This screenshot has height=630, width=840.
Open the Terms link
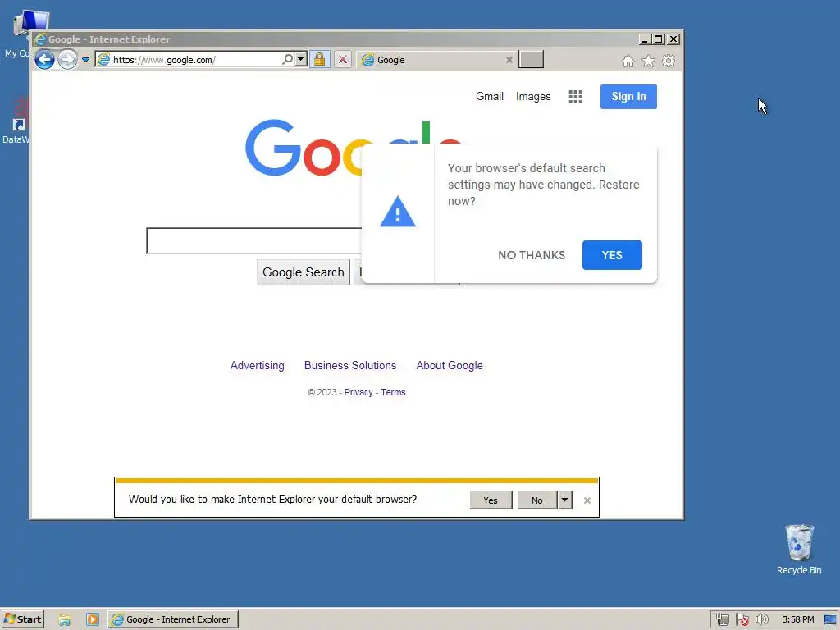pyautogui.click(x=393, y=392)
